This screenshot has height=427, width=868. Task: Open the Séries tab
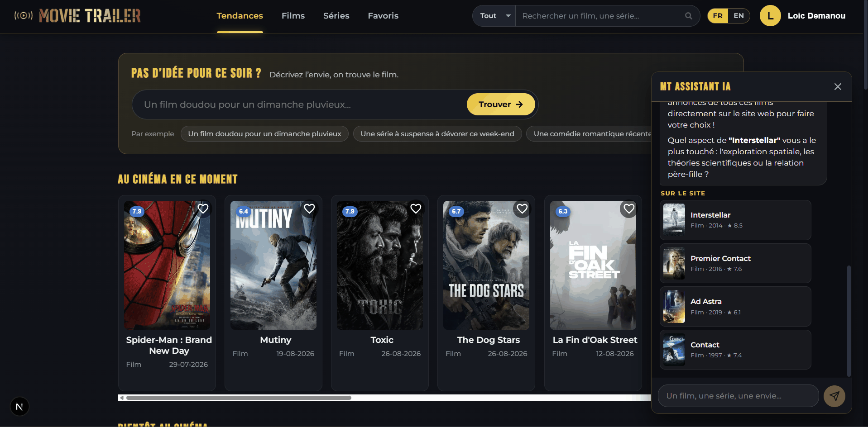click(336, 16)
